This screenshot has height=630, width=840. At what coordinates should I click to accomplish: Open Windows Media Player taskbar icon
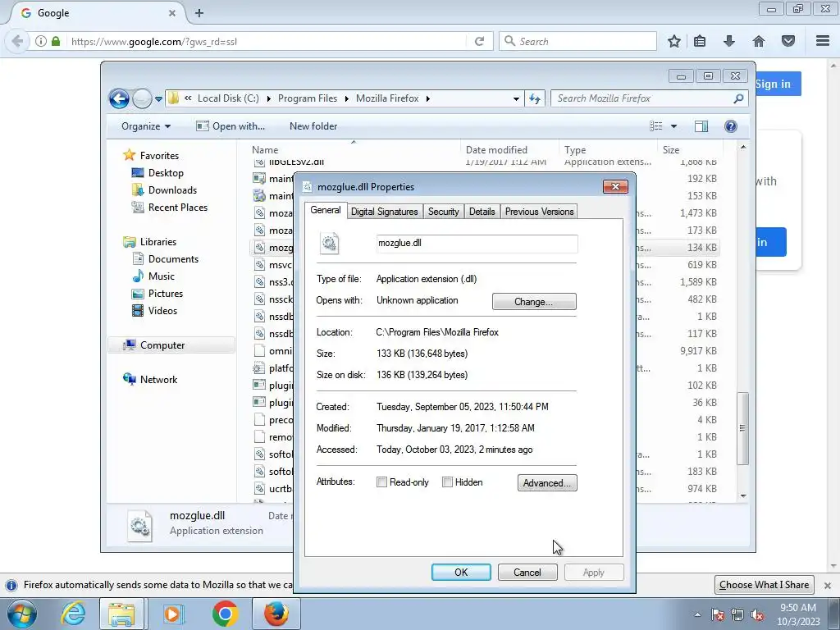(172, 614)
